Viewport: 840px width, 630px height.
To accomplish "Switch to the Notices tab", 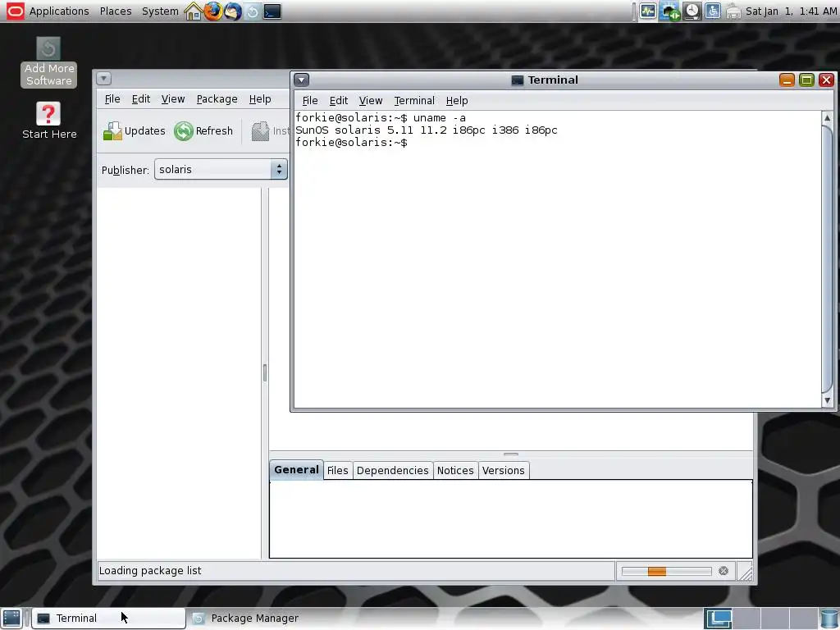I will (454, 470).
